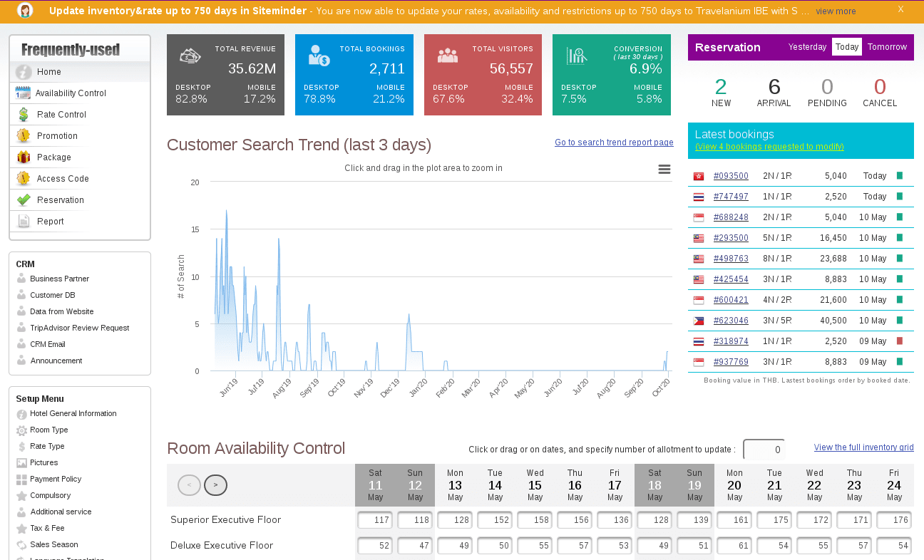This screenshot has width=924, height=560.
Task: Open the chart hamburger menu icon
Action: (x=664, y=170)
